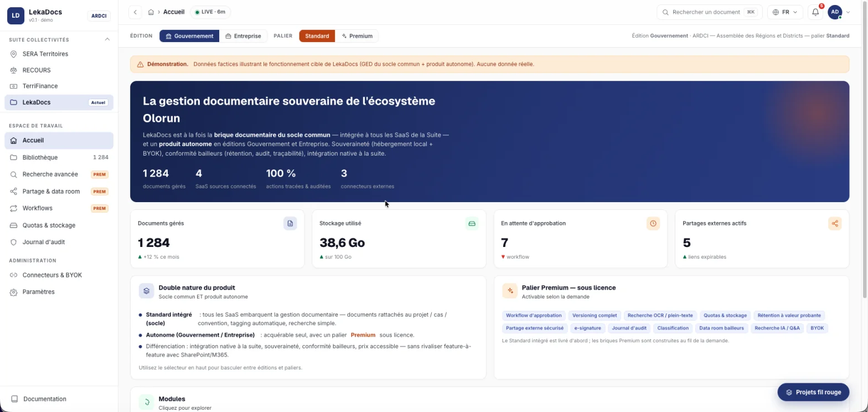Click the Quotas & stockage drive icon
Image resolution: width=868 pixels, height=412 pixels.
pyautogui.click(x=14, y=225)
